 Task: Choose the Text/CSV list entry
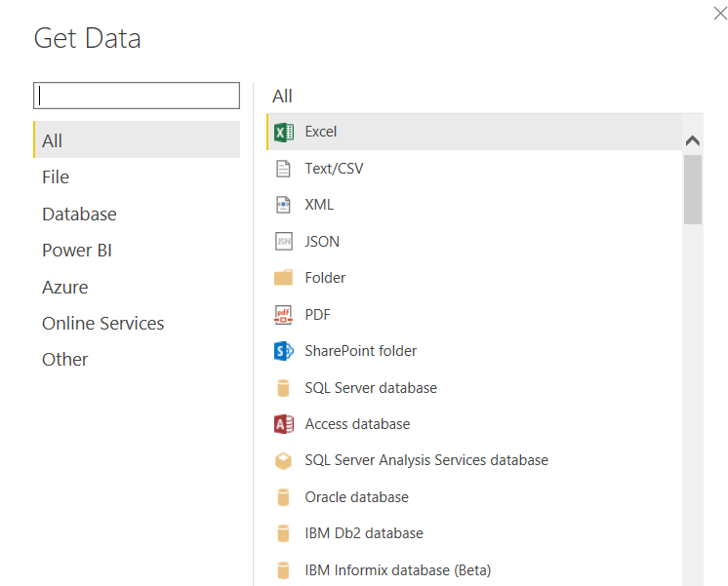point(474,169)
